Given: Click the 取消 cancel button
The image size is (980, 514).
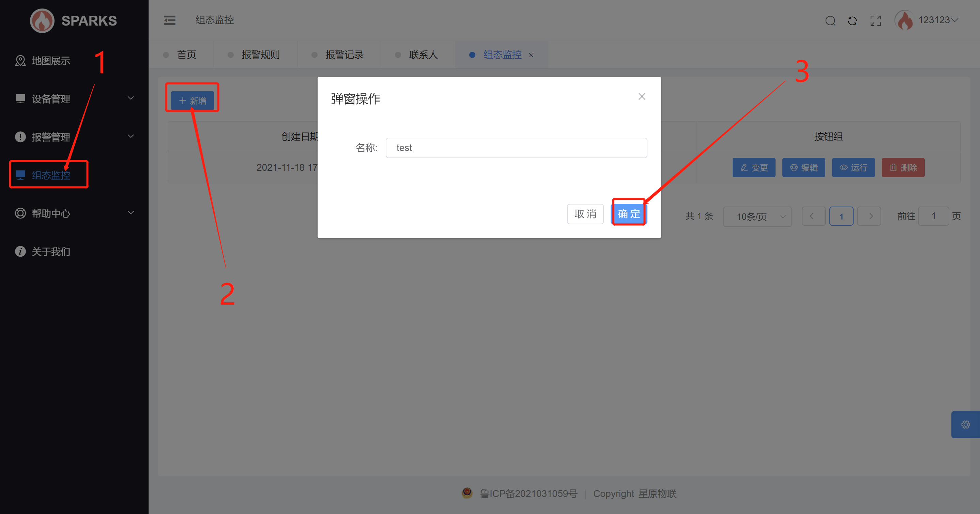Looking at the screenshot, I should click(x=585, y=214).
